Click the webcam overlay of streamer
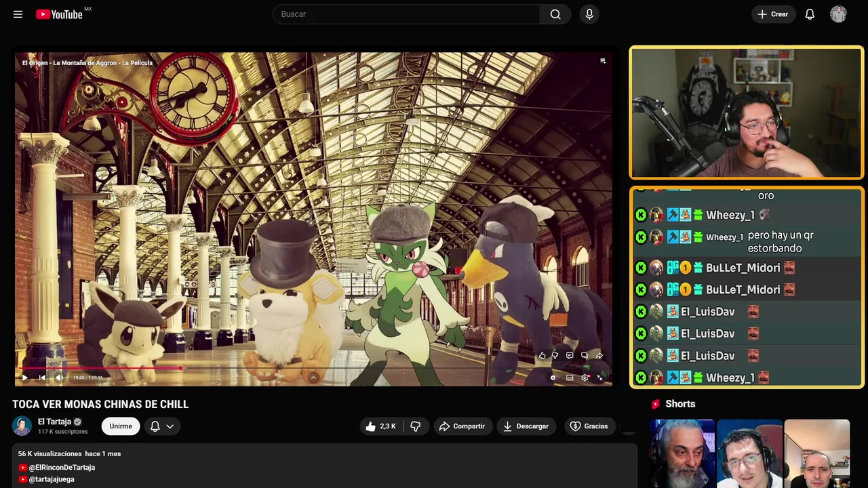This screenshot has width=868, height=488. 747,113
